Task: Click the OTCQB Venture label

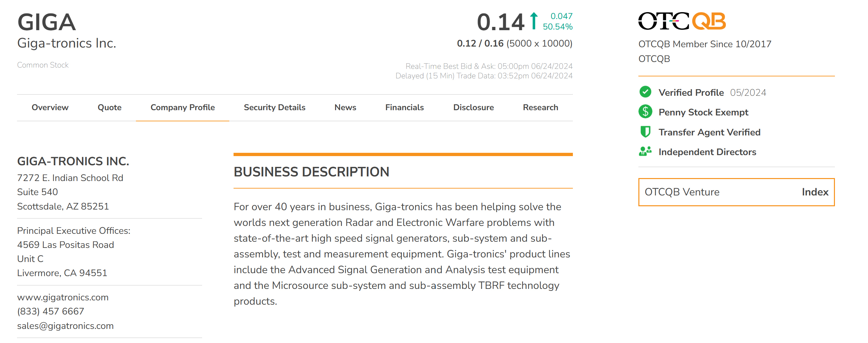Action: [x=682, y=192]
